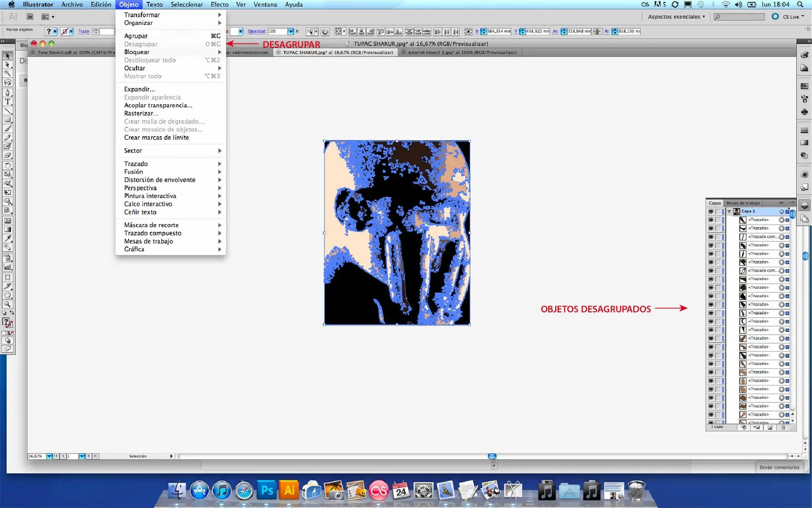
Task: Choose Expandir... in Objeto menu
Action: (171, 89)
